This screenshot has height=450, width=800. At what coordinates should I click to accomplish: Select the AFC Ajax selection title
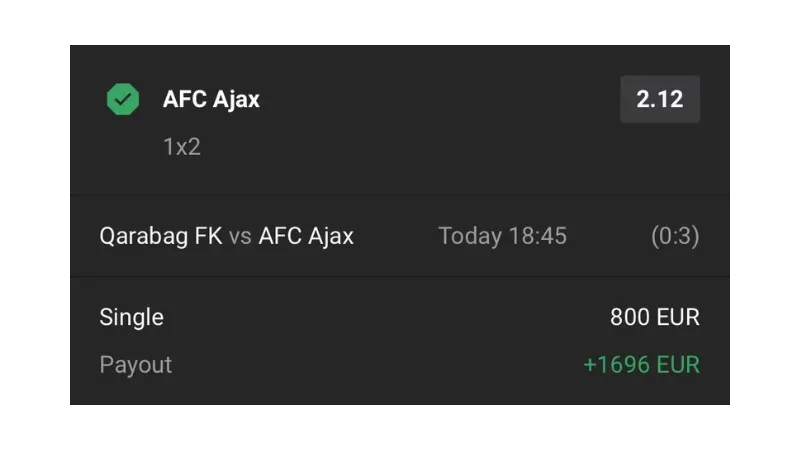211,99
